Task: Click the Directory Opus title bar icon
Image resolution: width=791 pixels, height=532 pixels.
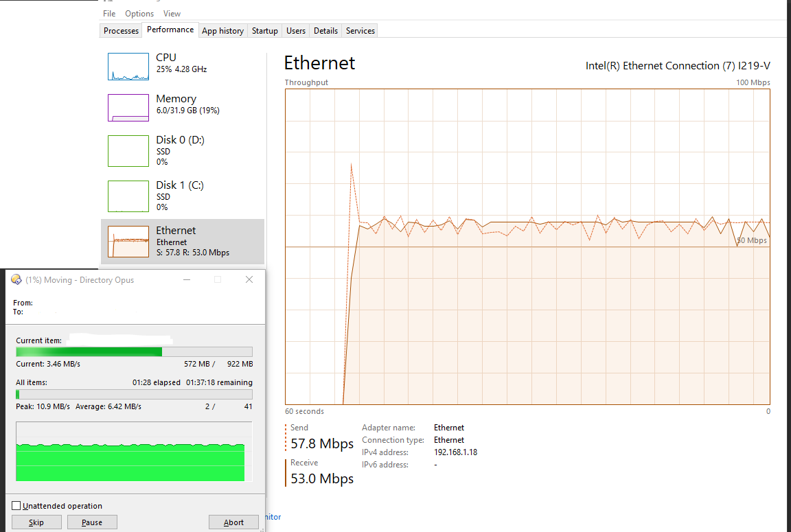Action: pyautogui.click(x=16, y=279)
